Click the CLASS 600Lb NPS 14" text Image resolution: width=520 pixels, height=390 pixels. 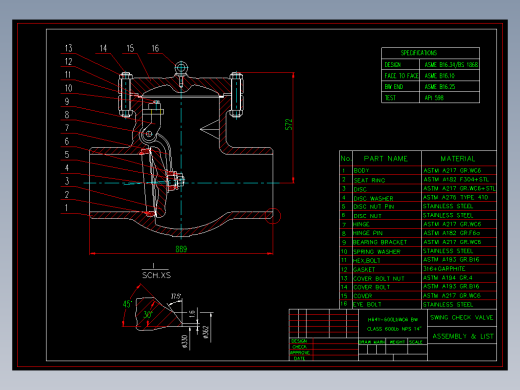pos(394,329)
